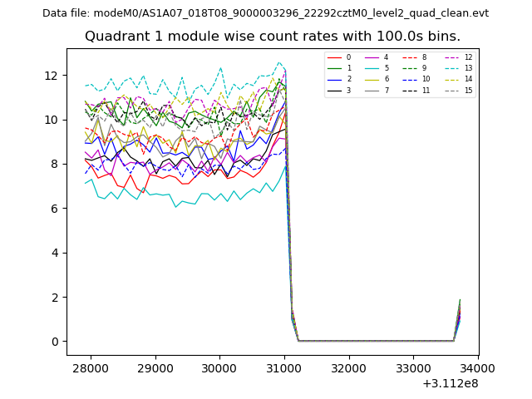Click the data file path text at top
532x399 pixels.
(265, 13)
